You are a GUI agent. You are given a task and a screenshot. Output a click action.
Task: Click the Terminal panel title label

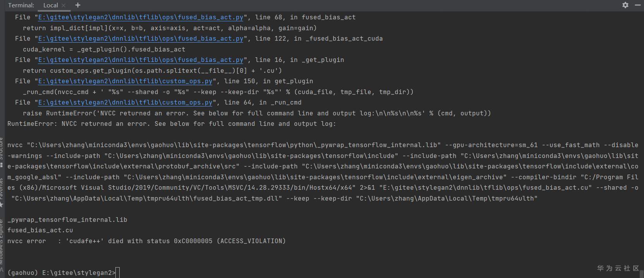(21, 5)
